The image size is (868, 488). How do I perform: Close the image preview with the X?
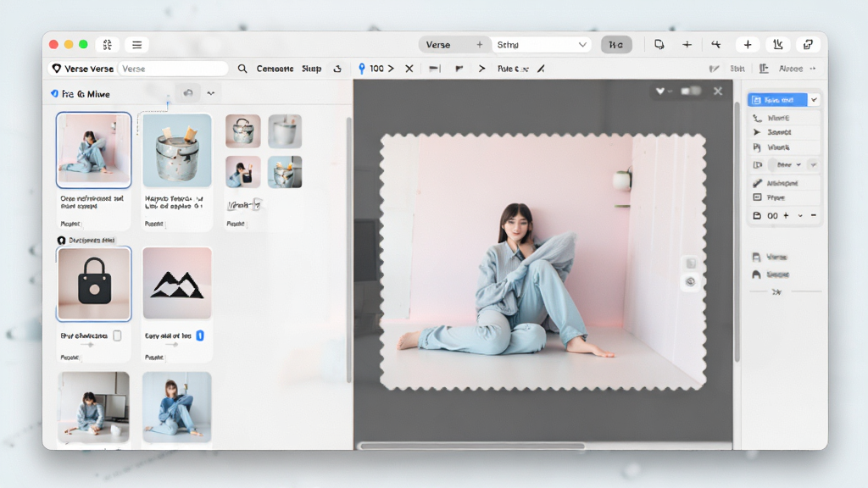coord(718,91)
